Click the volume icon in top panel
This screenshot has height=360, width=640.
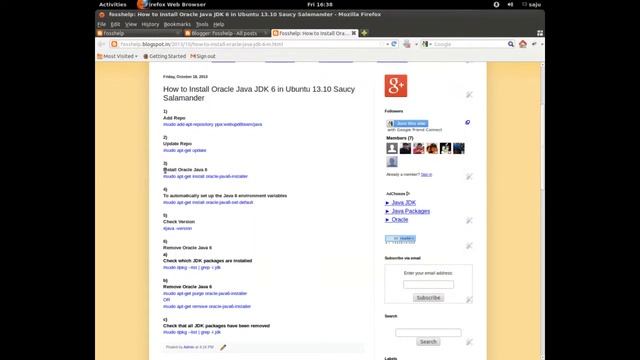(510, 4)
